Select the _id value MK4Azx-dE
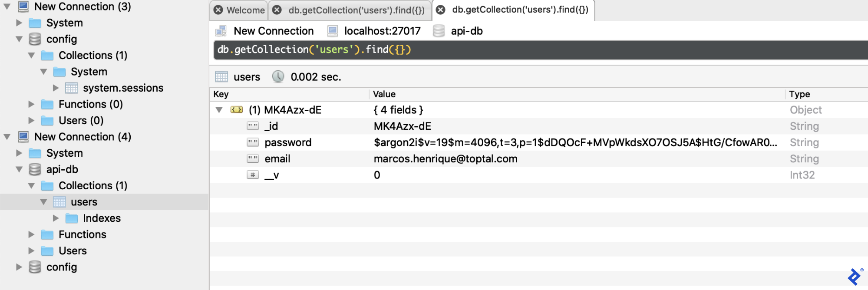 403,126
